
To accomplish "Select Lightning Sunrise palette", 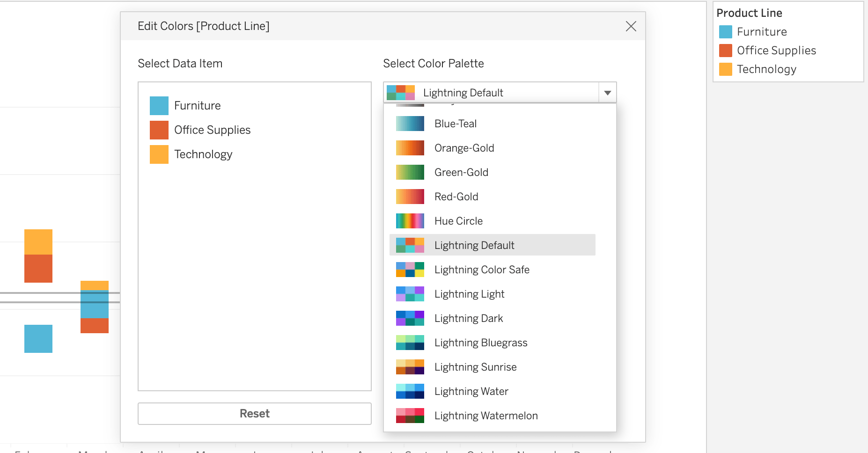I will click(x=493, y=367).
